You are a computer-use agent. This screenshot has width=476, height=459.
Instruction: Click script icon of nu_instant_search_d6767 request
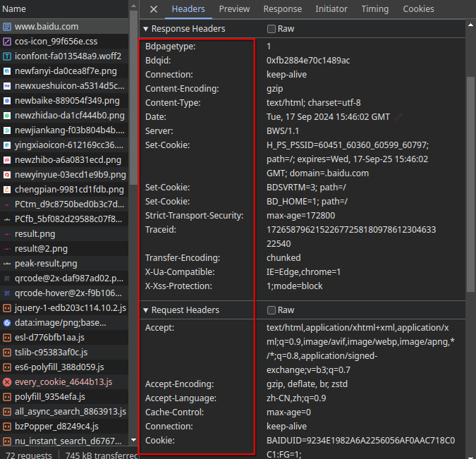7,441
